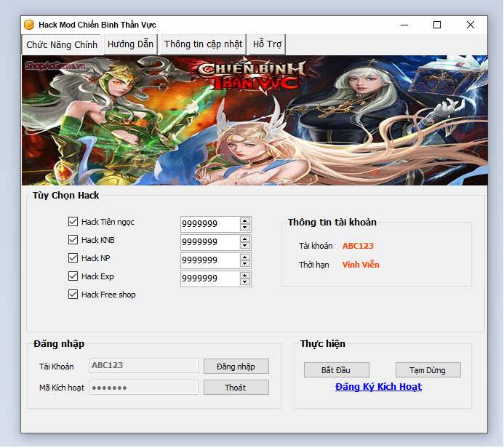This screenshot has height=448, width=504.
Task: Click the account name ABC123 in red
Action: click(x=358, y=246)
